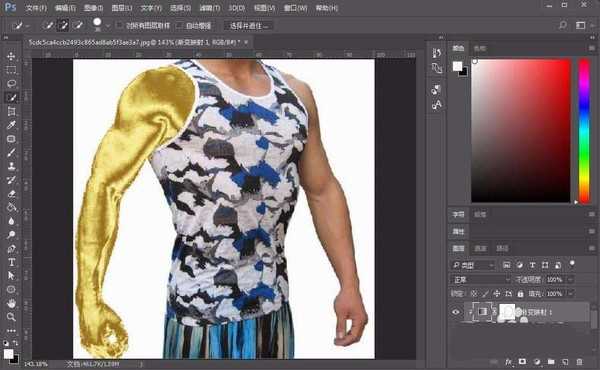Screen dimensions: 600x370
Task: Select the Horizontal Type tool
Action: (11, 262)
